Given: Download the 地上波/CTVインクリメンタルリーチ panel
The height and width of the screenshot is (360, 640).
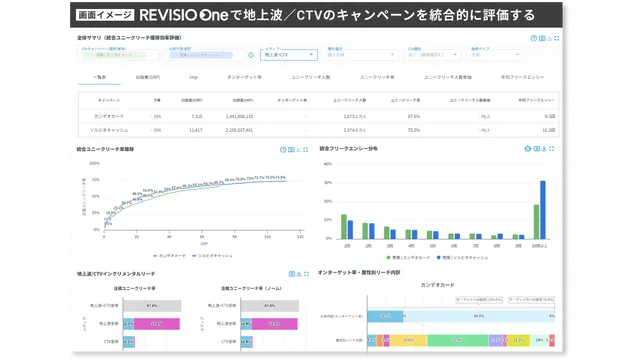Looking at the screenshot, I should (x=299, y=274).
